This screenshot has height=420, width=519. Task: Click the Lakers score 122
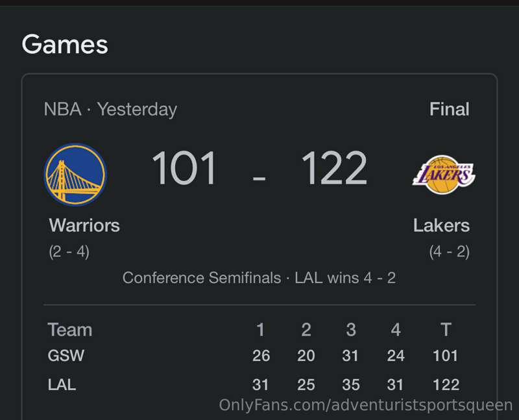pyautogui.click(x=333, y=168)
